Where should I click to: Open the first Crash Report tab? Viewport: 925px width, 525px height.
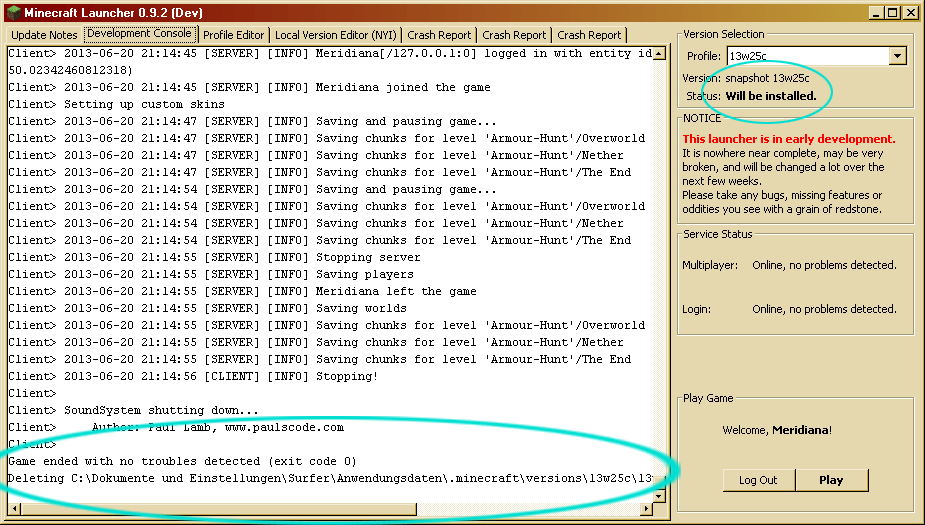click(439, 35)
